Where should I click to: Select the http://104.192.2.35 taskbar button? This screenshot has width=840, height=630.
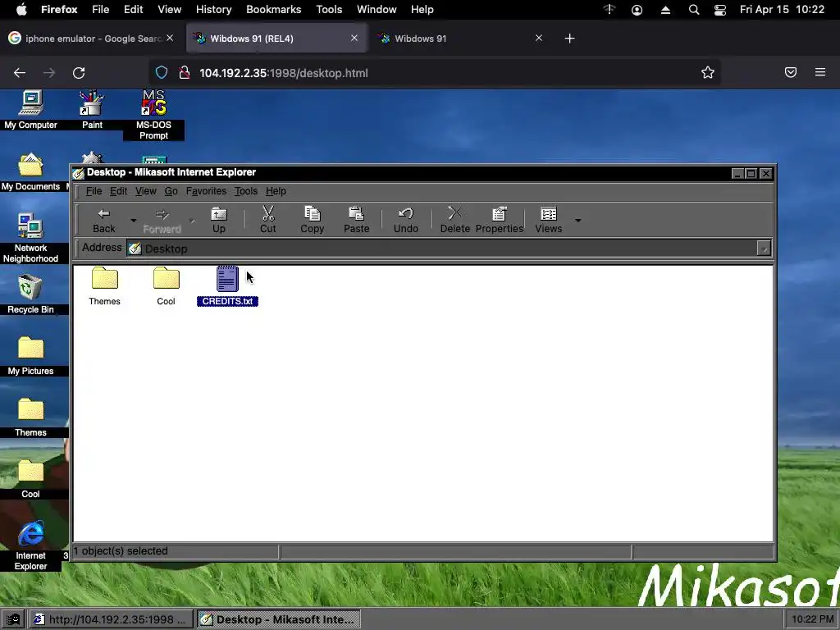[111, 619]
